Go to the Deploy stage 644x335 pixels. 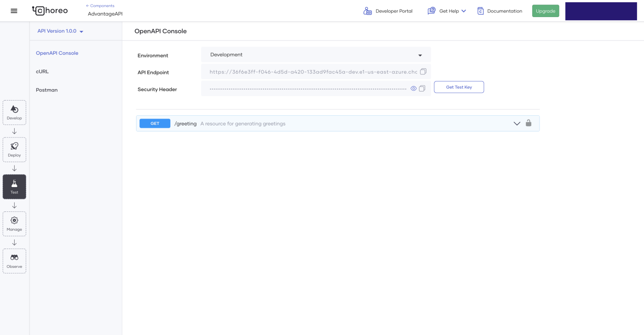point(14,150)
